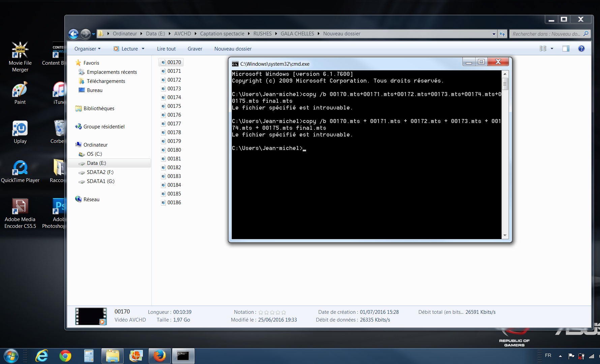This screenshot has width=600, height=364.
Task: Open Windows Start orb
Action: pyautogui.click(x=10, y=356)
